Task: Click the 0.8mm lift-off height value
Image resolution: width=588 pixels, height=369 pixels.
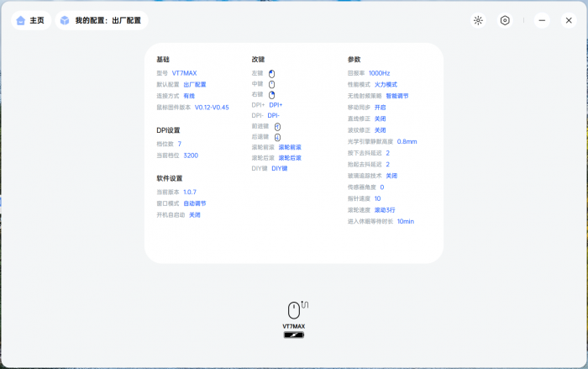Action: tap(407, 142)
